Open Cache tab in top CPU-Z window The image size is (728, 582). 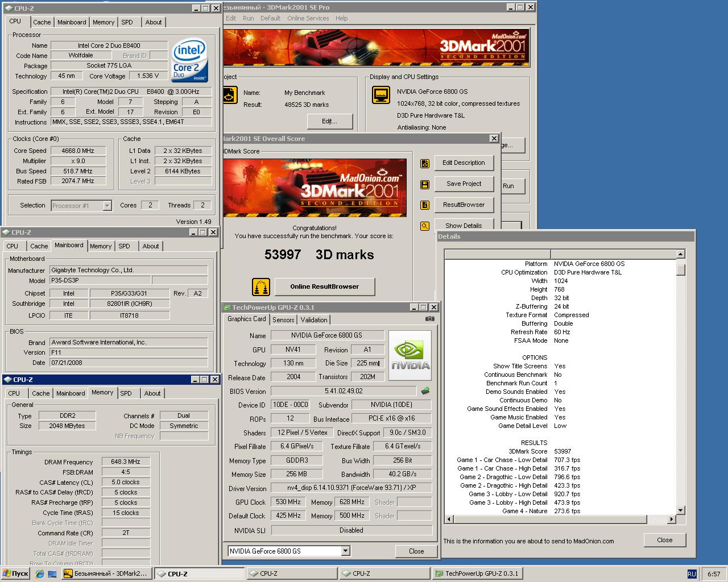pyautogui.click(x=42, y=22)
